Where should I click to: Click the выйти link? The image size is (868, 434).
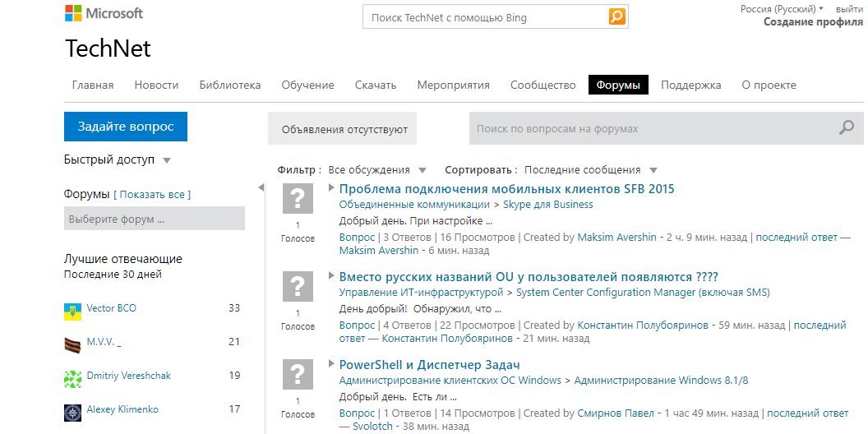point(849,9)
